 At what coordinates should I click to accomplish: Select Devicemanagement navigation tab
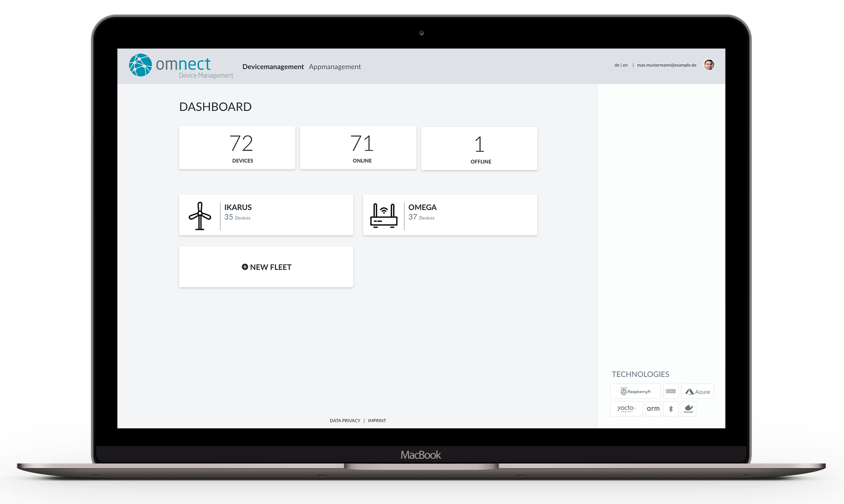(x=273, y=67)
